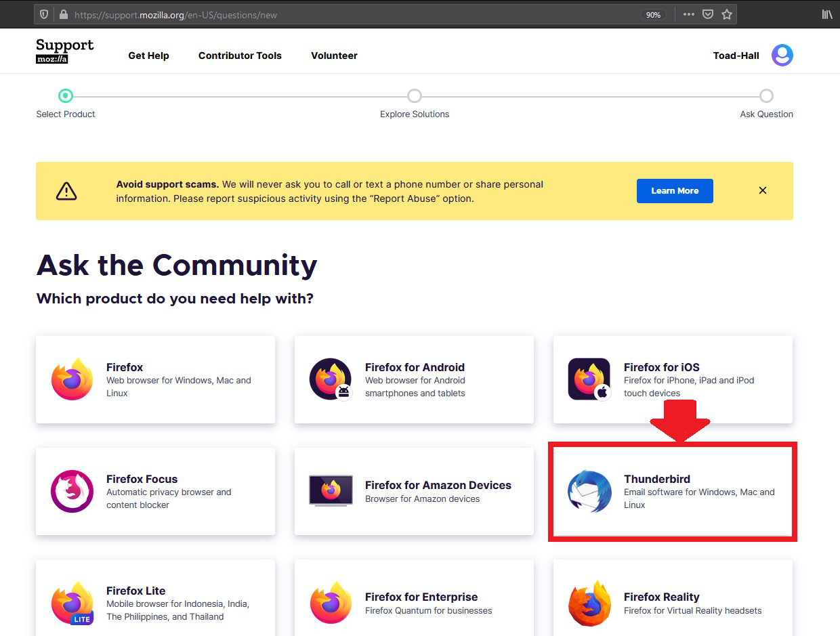Image resolution: width=840 pixels, height=636 pixels.
Task: Open the Pocket save icon
Action: point(708,14)
